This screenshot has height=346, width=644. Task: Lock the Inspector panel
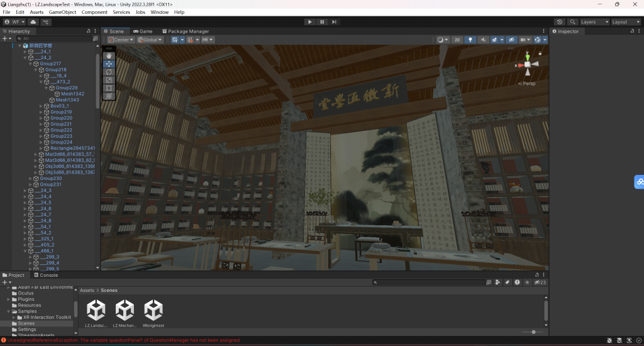pyautogui.click(x=632, y=31)
